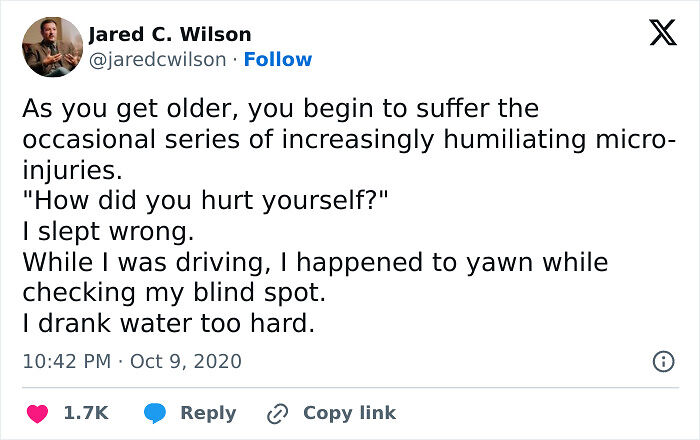Select the Copy link text label
This screenshot has height=440, width=700.
349,413
